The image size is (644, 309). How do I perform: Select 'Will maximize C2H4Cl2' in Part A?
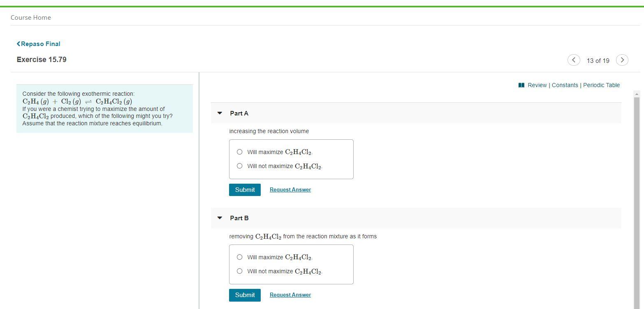point(239,152)
